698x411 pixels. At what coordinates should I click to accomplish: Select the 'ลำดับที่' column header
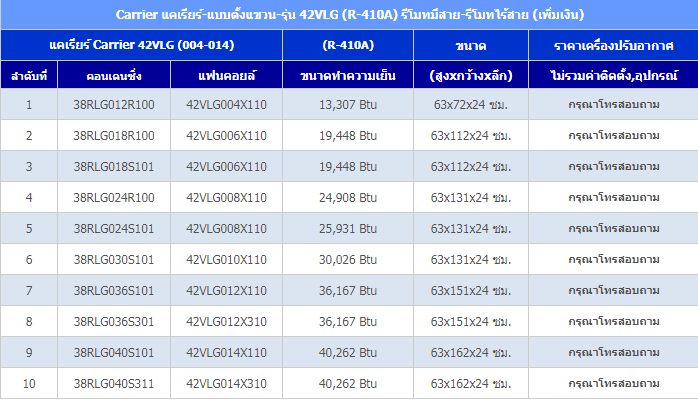29,76
